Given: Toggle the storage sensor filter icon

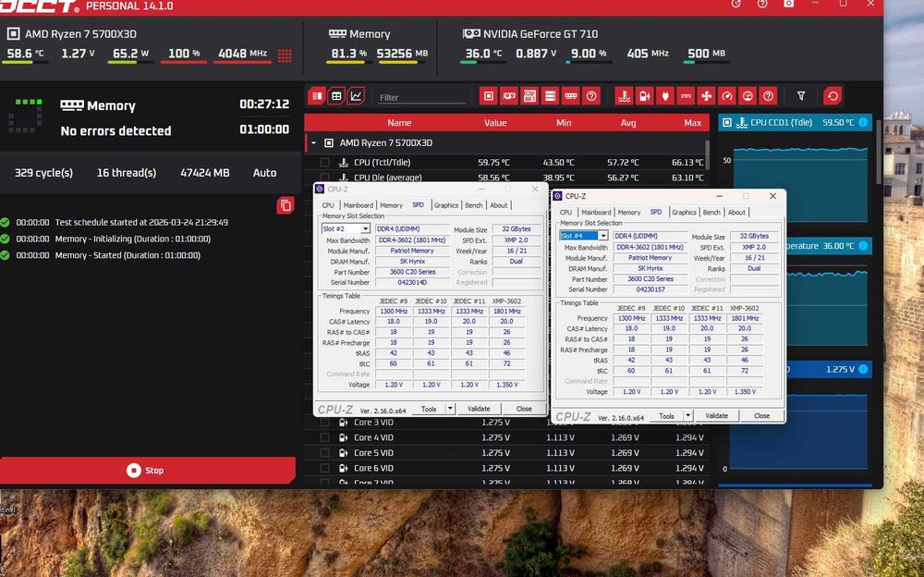Looking at the screenshot, I should pos(550,96).
